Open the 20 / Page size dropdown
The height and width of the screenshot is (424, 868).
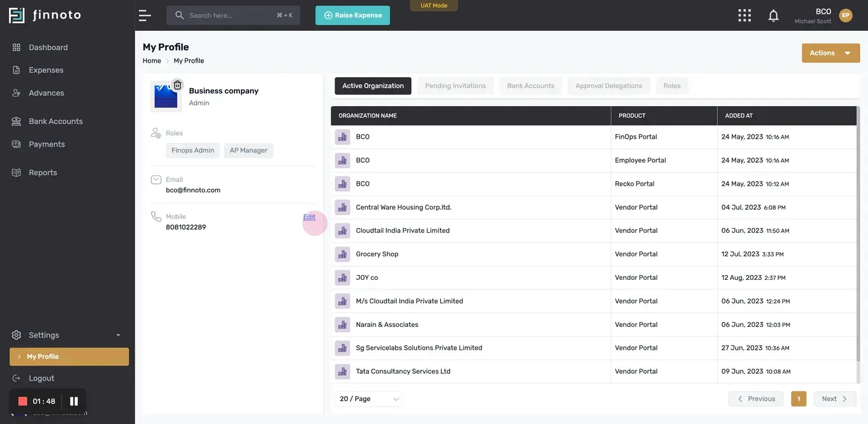369,399
